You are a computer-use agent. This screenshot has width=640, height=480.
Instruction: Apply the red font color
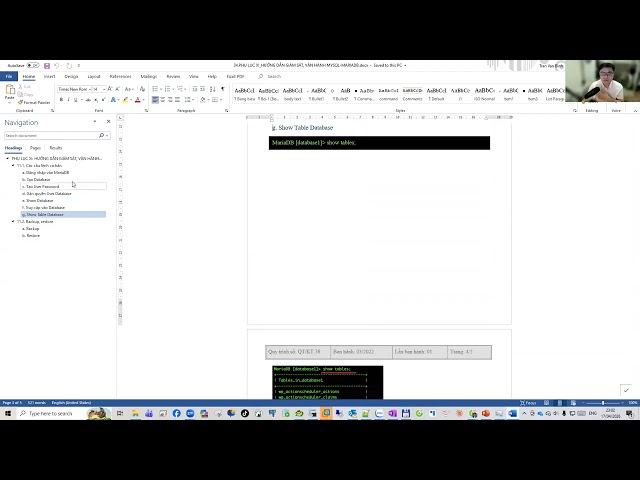tap(138, 100)
